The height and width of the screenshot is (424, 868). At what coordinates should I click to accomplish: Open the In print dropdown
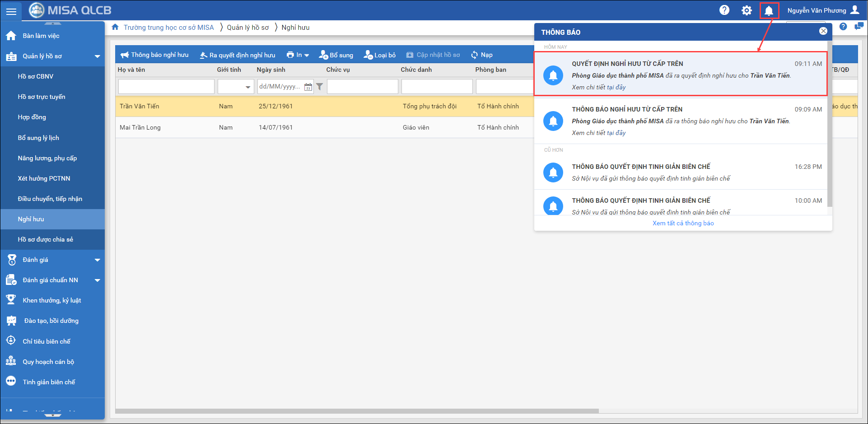pos(298,55)
